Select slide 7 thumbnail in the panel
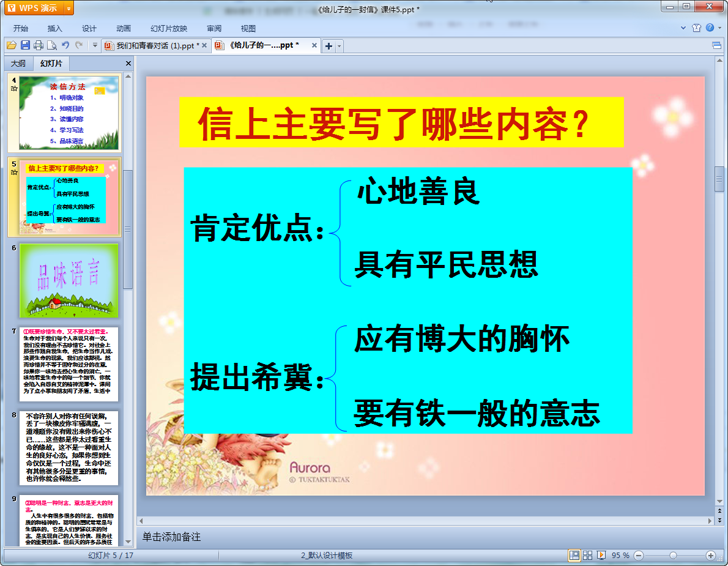Viewport: 728px width, 566px height. click(69, 364)
